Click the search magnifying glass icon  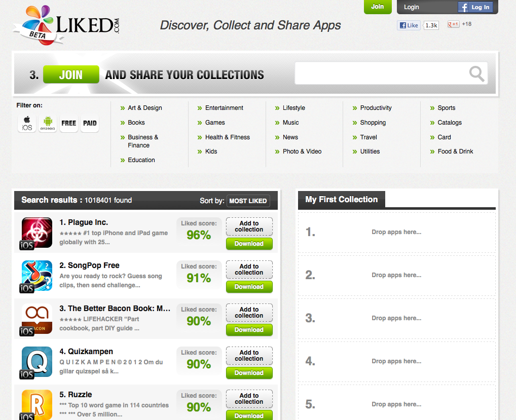tap(476, 74)
